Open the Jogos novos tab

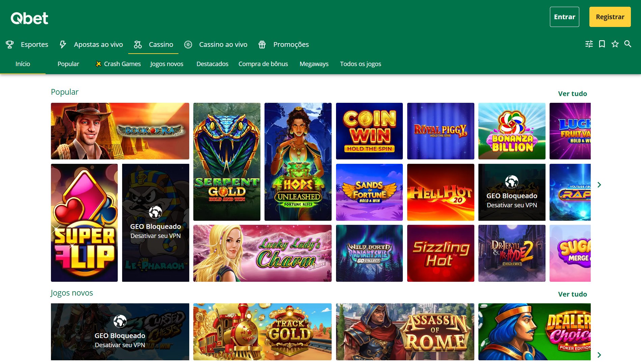[167, 64]
